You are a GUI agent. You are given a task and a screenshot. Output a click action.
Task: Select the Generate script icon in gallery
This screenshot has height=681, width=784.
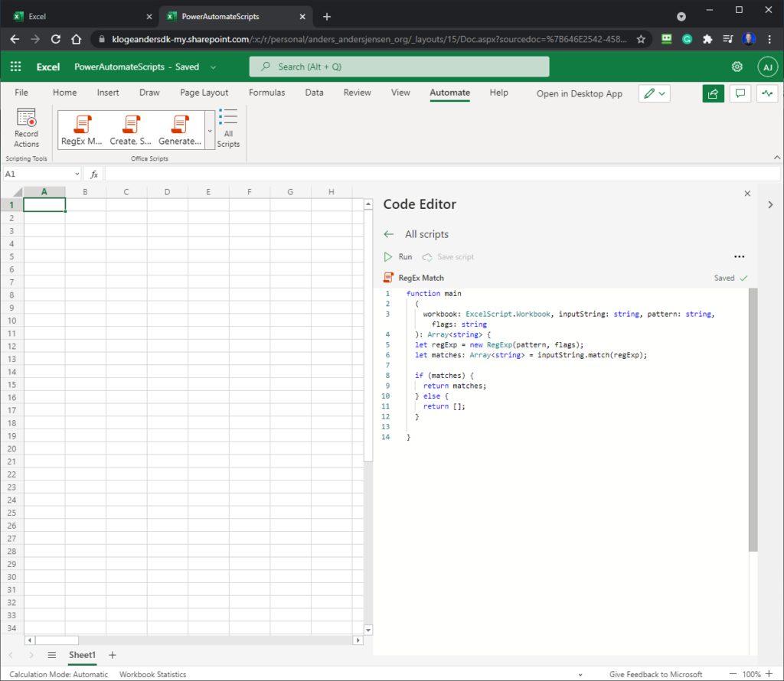pos(180,125)
